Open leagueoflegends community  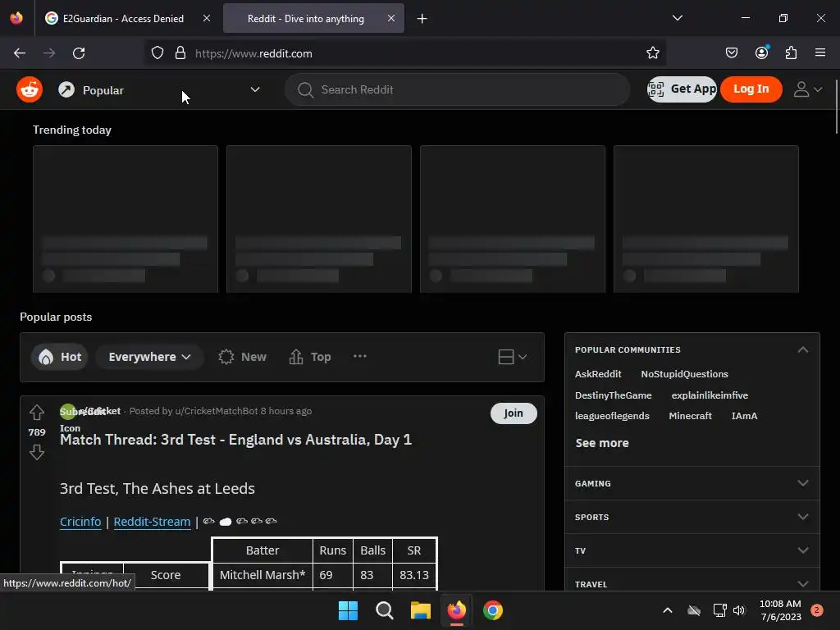point(612,416)
